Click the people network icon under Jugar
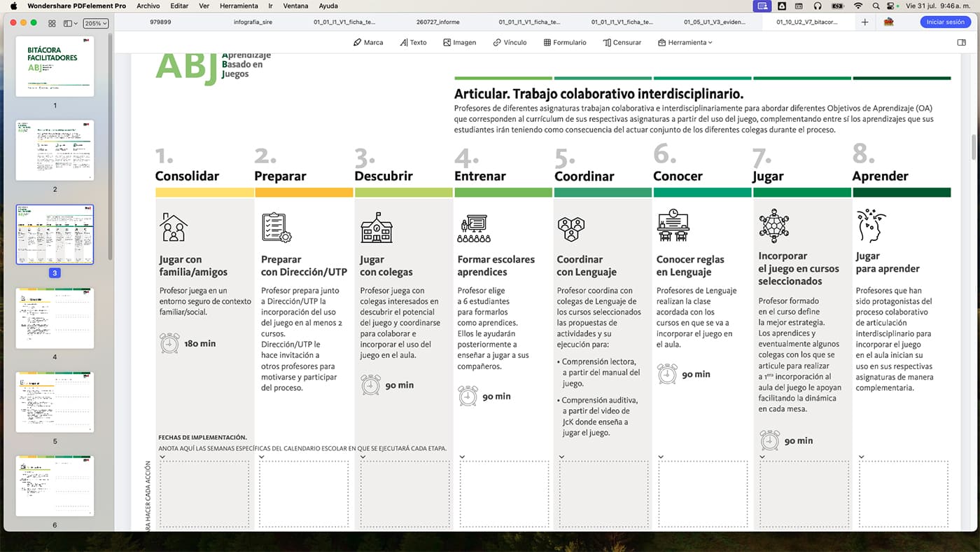The height and width of the screenshot is (552, 980). 773,225
